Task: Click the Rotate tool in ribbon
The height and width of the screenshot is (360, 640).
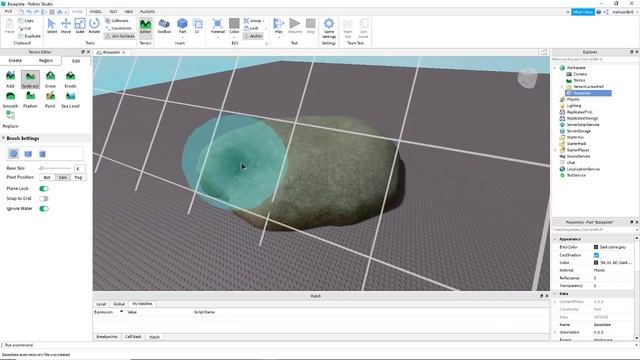Action: [94, 26]
